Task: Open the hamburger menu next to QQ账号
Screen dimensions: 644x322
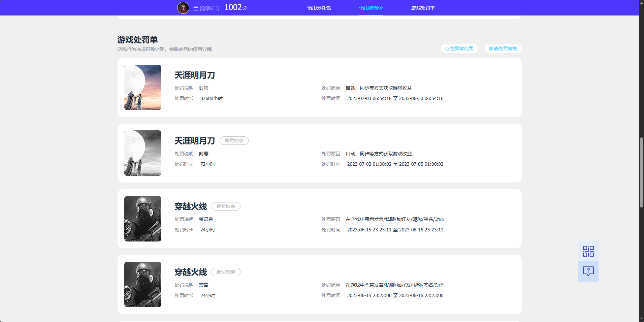Action: [196, 8]
